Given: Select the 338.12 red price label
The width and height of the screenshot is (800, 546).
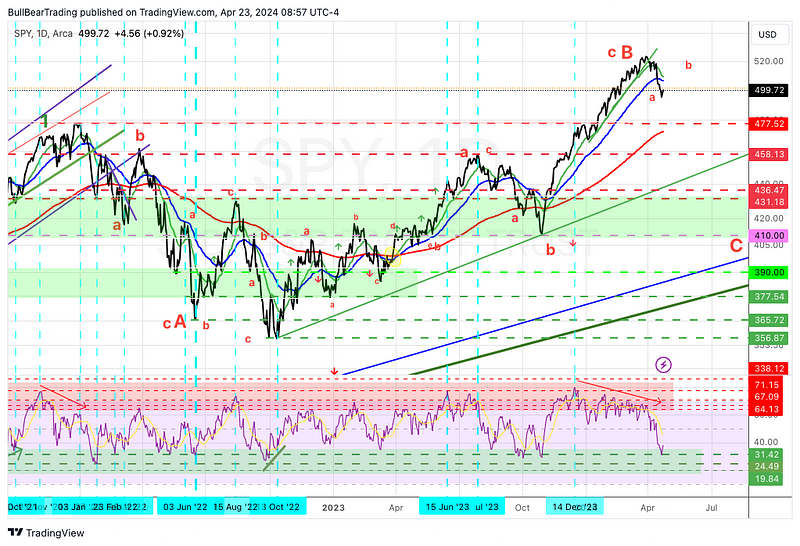Looking at the screenshot, I should (x=769, y=368).
